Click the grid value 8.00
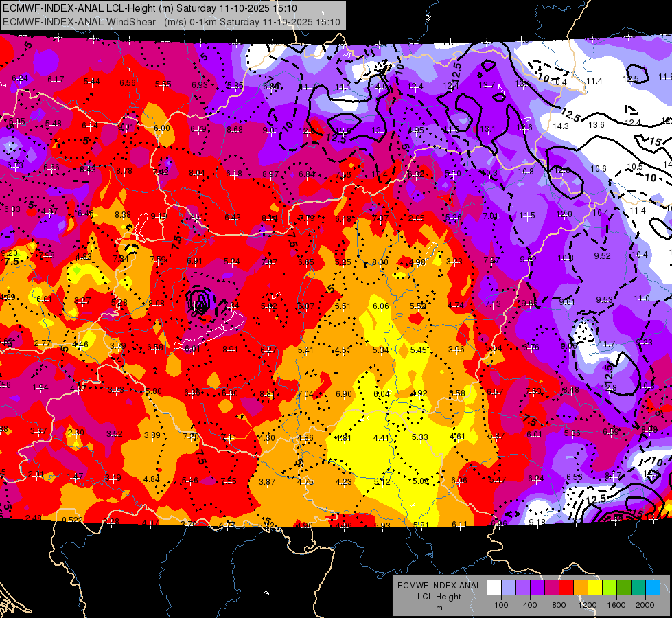 click(380, 262)
